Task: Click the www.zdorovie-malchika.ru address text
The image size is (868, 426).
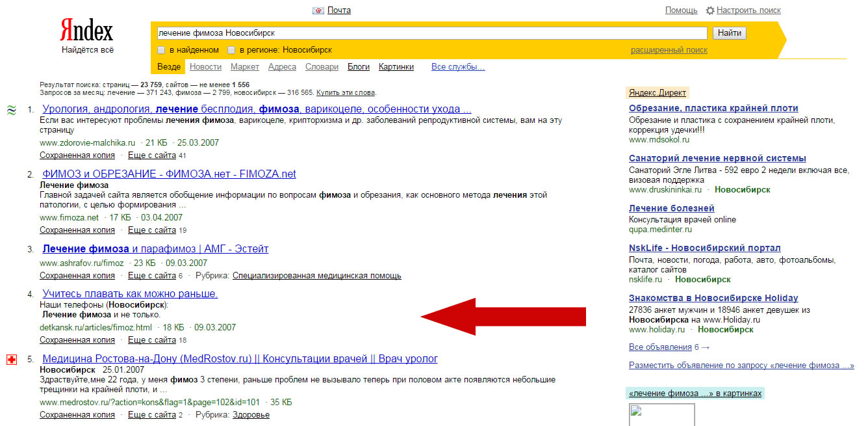Action: 87,143
